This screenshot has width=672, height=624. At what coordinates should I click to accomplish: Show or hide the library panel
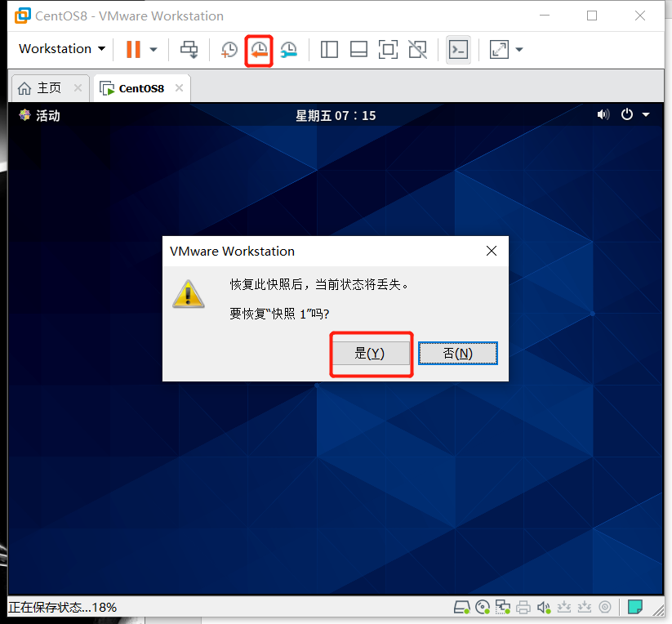(329, 50)
